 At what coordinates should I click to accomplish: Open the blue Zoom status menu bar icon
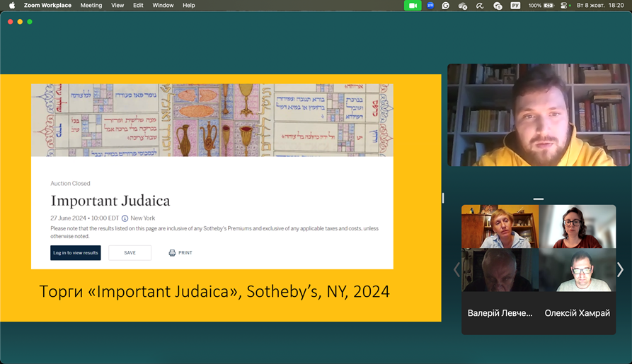430,5
